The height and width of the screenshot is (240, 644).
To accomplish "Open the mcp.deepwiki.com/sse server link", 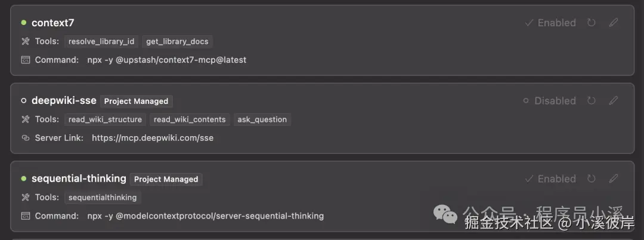I will pyautogui.click(x=153, y=138).
